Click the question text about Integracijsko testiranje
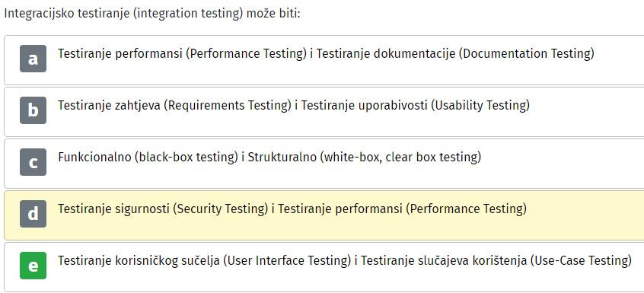This screenshot has width=644, height=293. click(152, 13)
